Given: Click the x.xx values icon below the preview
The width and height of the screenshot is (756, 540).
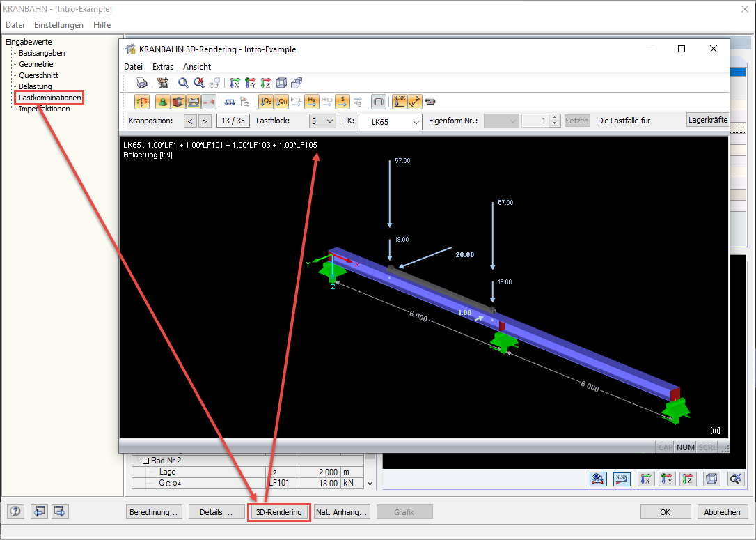Looking at the screenshot, I should pos(622,479).
